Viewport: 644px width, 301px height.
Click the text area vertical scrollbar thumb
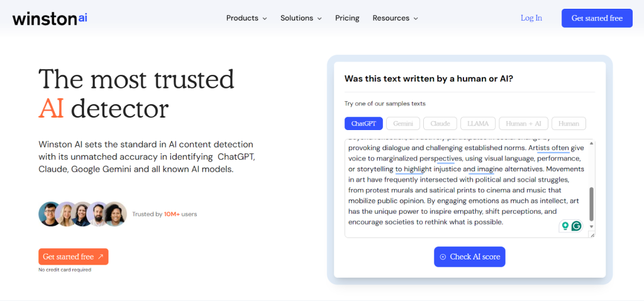[x=591, y=204]
